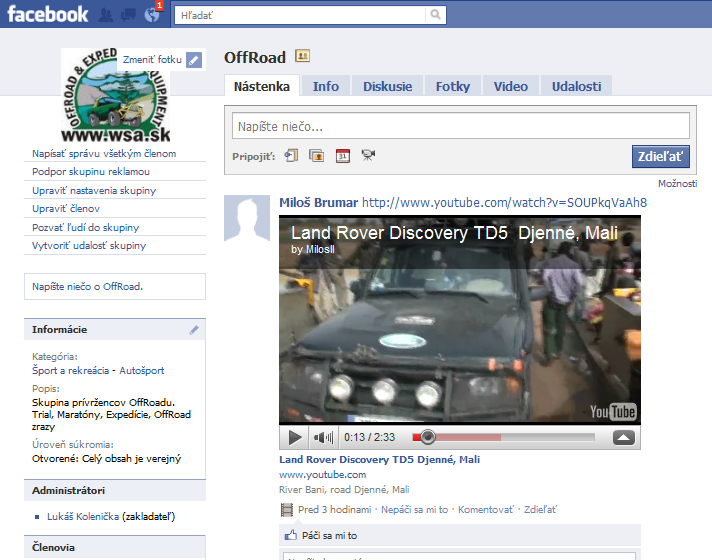The height and width of the screenshot is (560, 712).
Task: Click the video progress slider knob
Action: [x=427, y=437]
